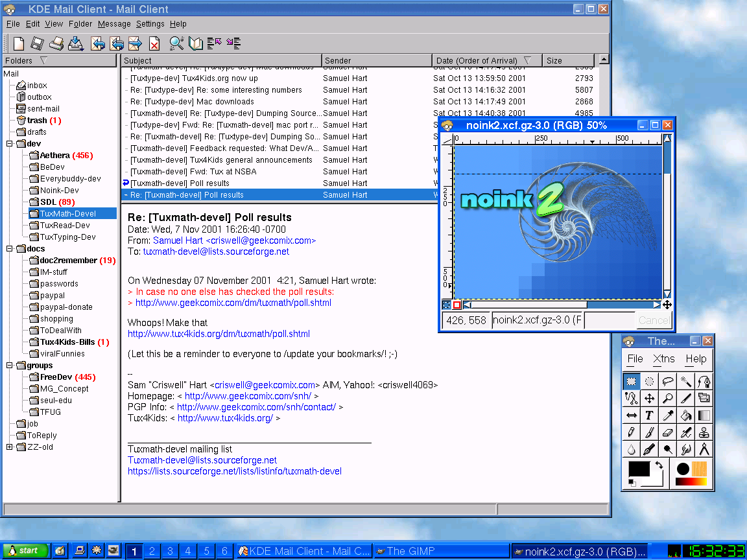Viewport: 747px width, 560px height.
Task: Create a new message with the blank page icon
Action: (19, 43)
